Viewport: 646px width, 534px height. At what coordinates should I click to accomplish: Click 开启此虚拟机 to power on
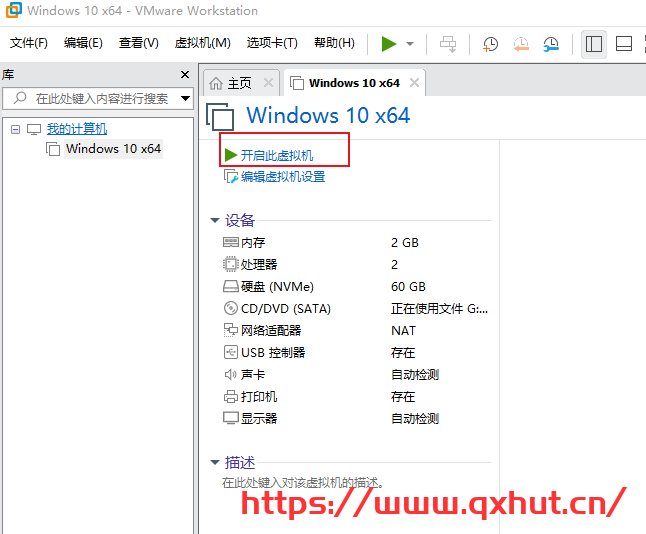tap(276, 155)
